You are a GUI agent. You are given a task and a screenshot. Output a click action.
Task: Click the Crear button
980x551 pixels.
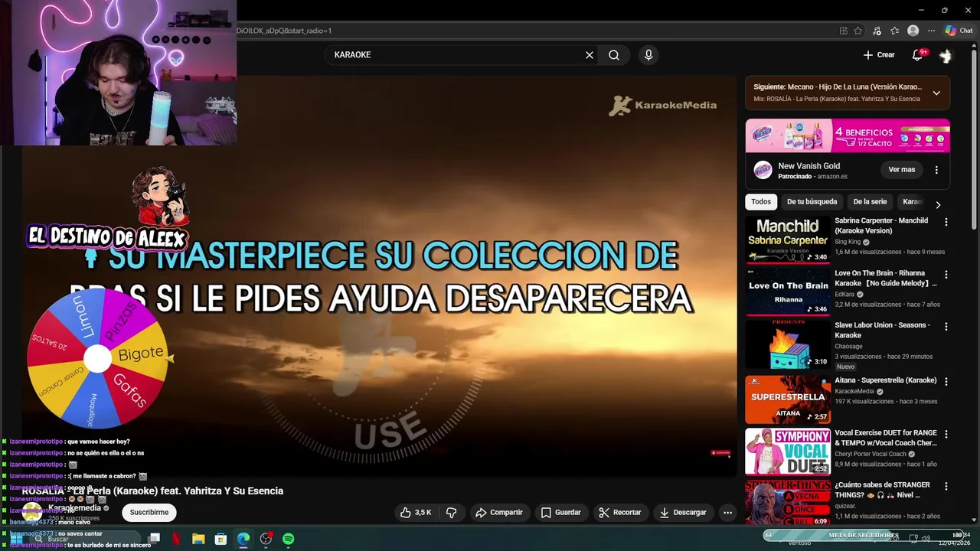tap(879, 55)
